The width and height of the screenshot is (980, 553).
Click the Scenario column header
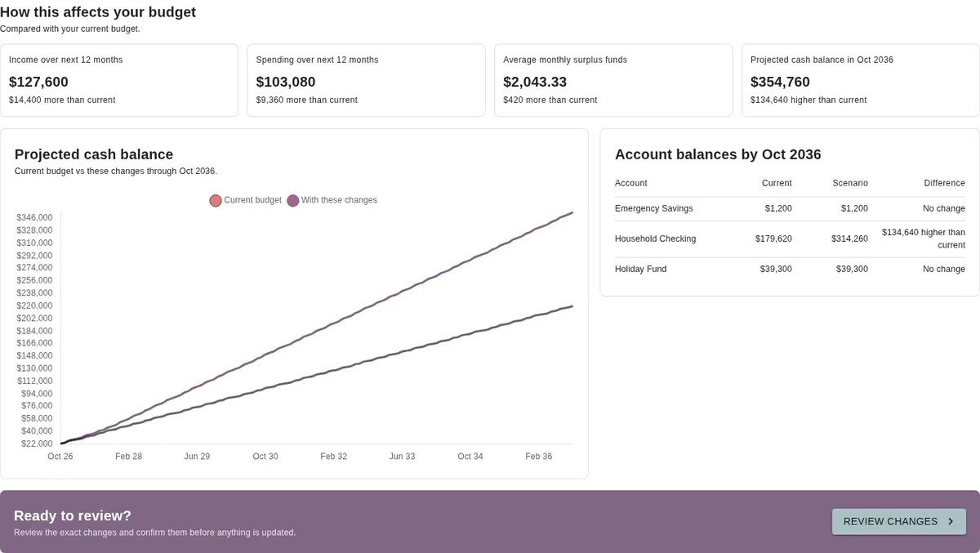pos(850,183)
